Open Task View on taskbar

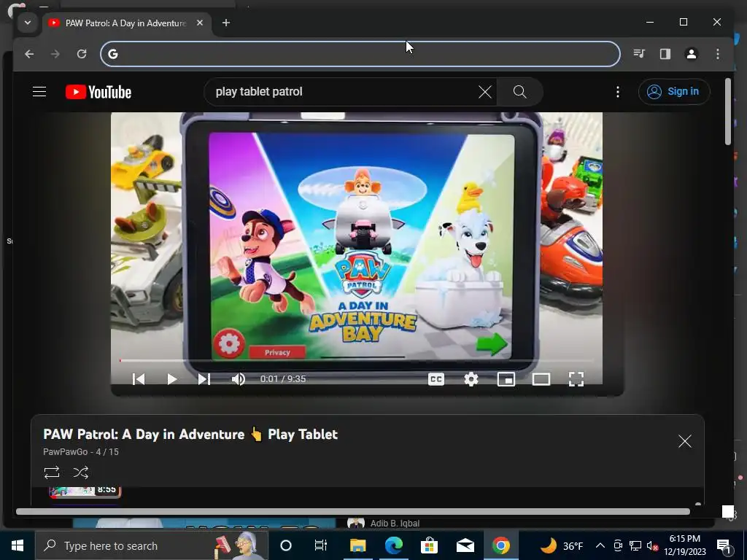321,545
